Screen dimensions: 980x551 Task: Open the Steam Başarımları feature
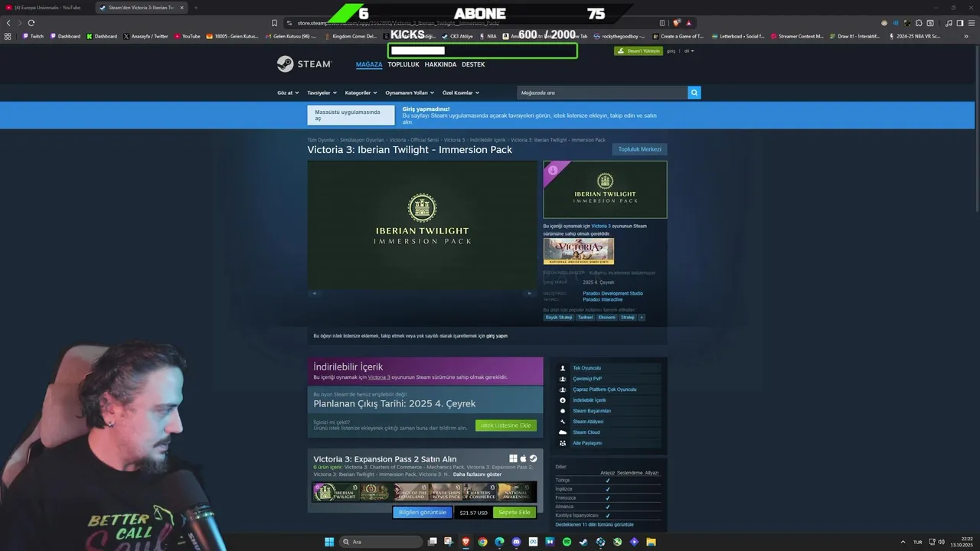click(x=609, y=411)
